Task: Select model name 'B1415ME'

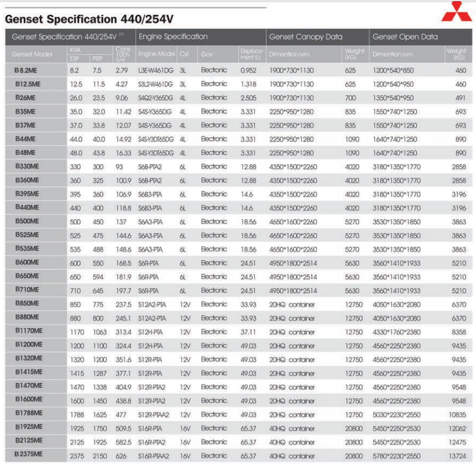Action: pyautogui.click(x=29, y=372)
